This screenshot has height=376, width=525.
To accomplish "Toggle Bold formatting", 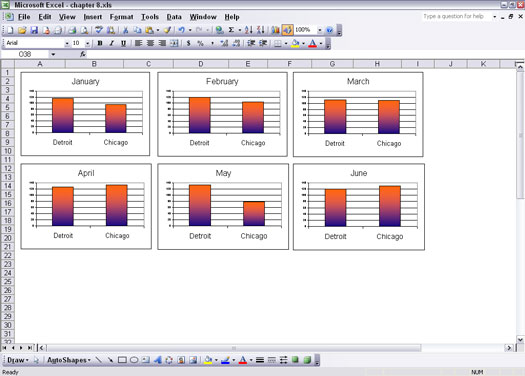I will tap(100, 43).
